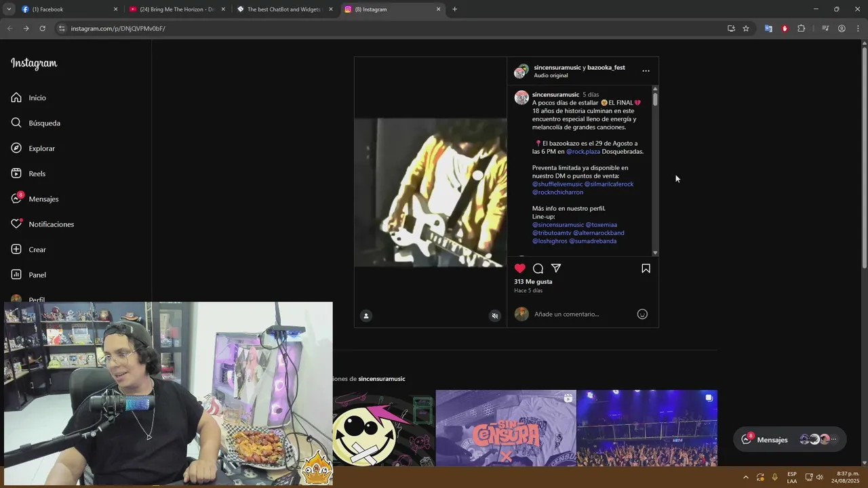Click the Instagram logo

coord(34,63)
